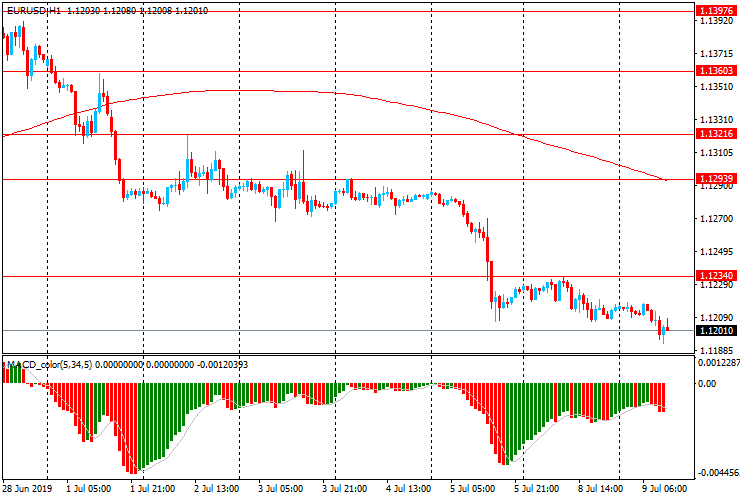Click the 1.11885 price scale value
The image size is (740, 500).
click(x=717, y=351)
